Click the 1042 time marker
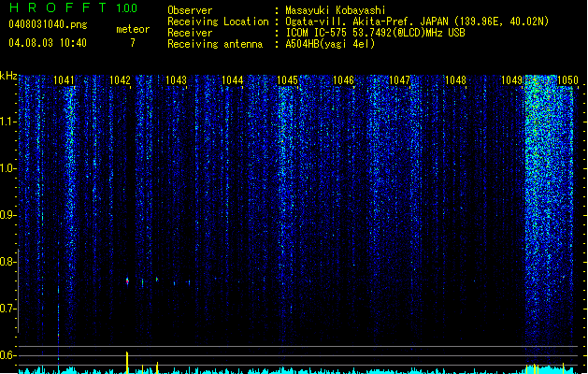Image resolution: width=588 pixels, height=374 pixels. pyautogui.click(x=120, y=80)
